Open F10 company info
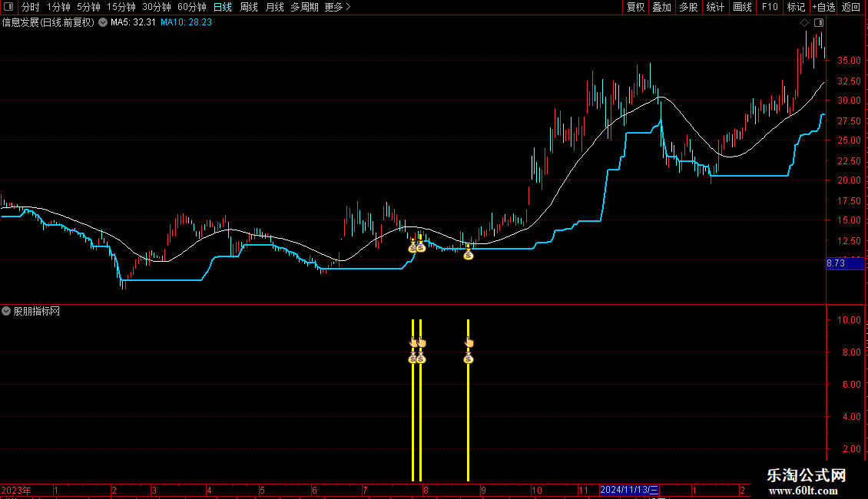Image resolution: width=868 pixels, height=499 pixels. pyautogui.click(x=770, y=7)
